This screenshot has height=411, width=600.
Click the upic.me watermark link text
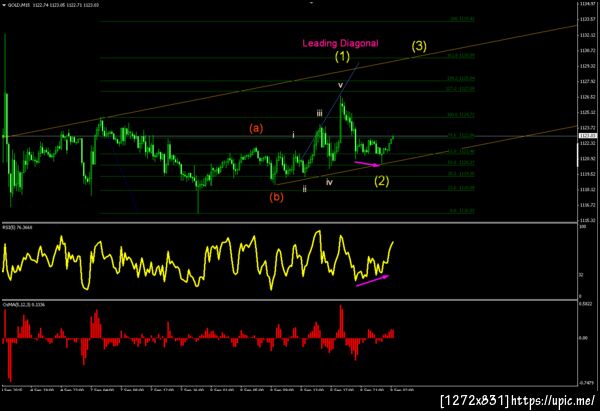click(553, 401)
